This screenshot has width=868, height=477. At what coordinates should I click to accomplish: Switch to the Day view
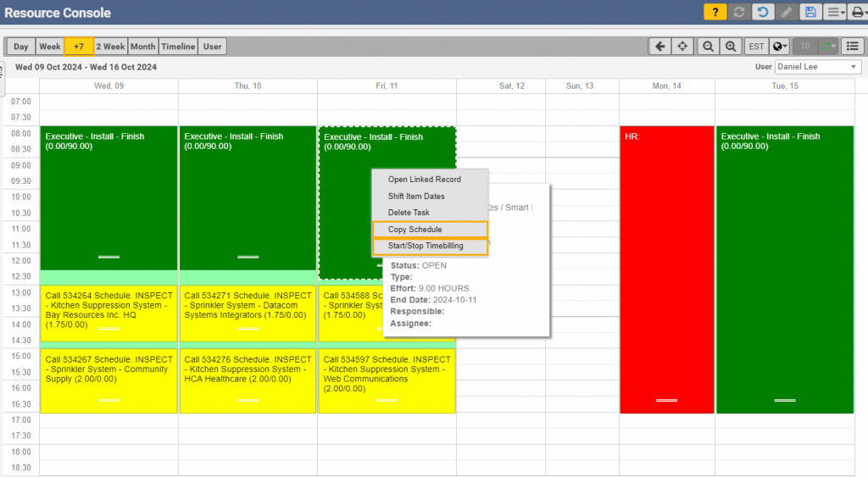(20, 47)
